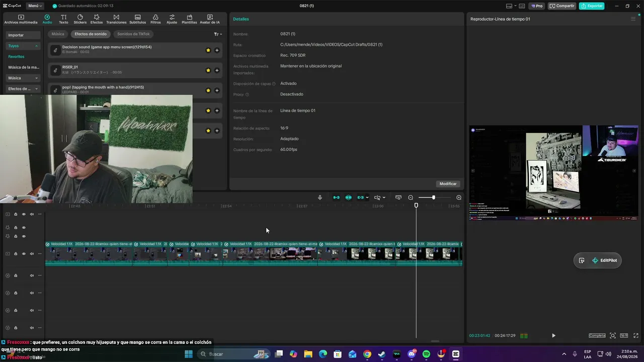Open Steam from the taskbar

click(x=382, y=354)
